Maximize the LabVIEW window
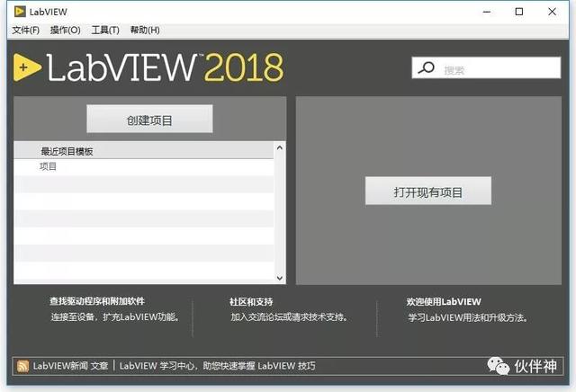The height and width of the screenshot is (392, 576). click(x=519, y=12)
